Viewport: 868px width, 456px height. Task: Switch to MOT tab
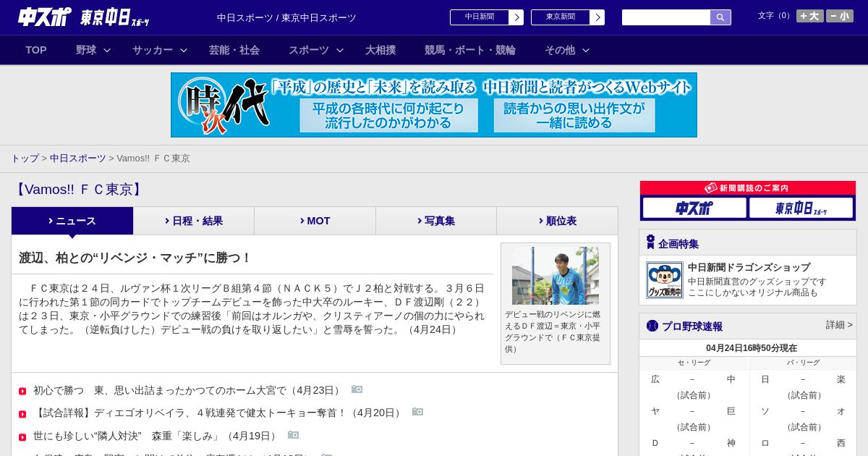[x=315, y=221]
